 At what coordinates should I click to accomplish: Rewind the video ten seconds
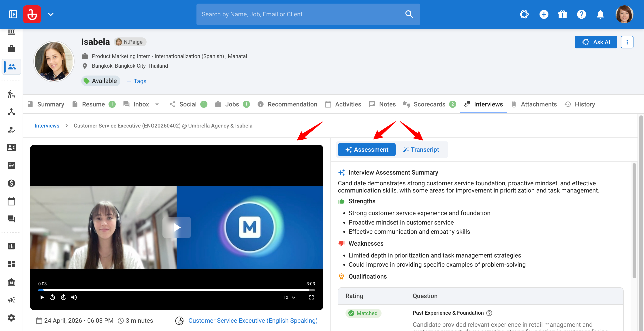[53, 297]
